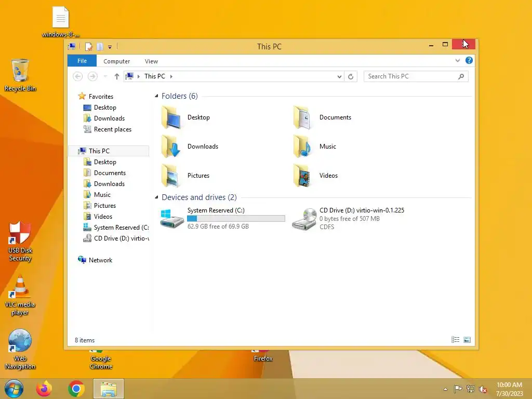Viewport: 532px width, 399px height.
Task: Select the System Reserved (C:) drive icon
Action: (172, 219)
